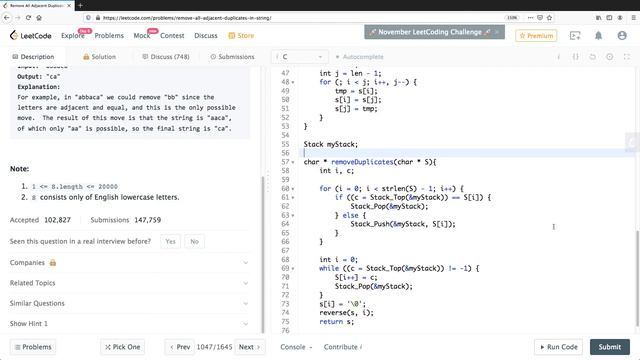Fold the for loop at line 48
Viewport: 640px width, 360px height.
[x=293, y=82]
